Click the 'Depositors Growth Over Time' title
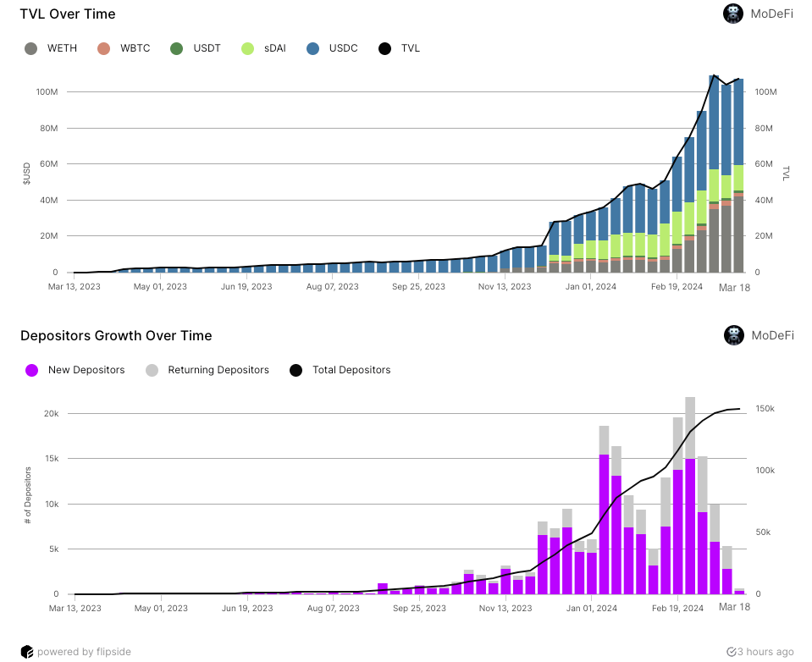 tap(116, 335)
